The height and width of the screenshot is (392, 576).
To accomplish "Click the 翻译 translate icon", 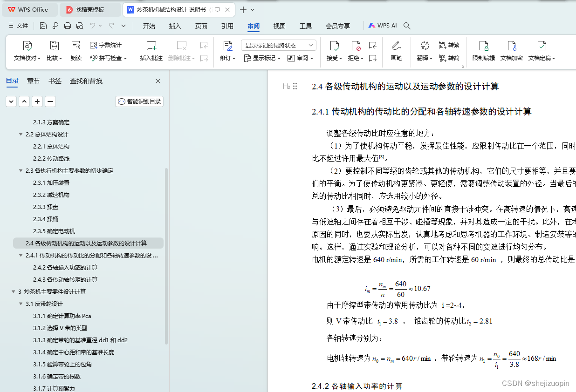I will click(425, 46).
